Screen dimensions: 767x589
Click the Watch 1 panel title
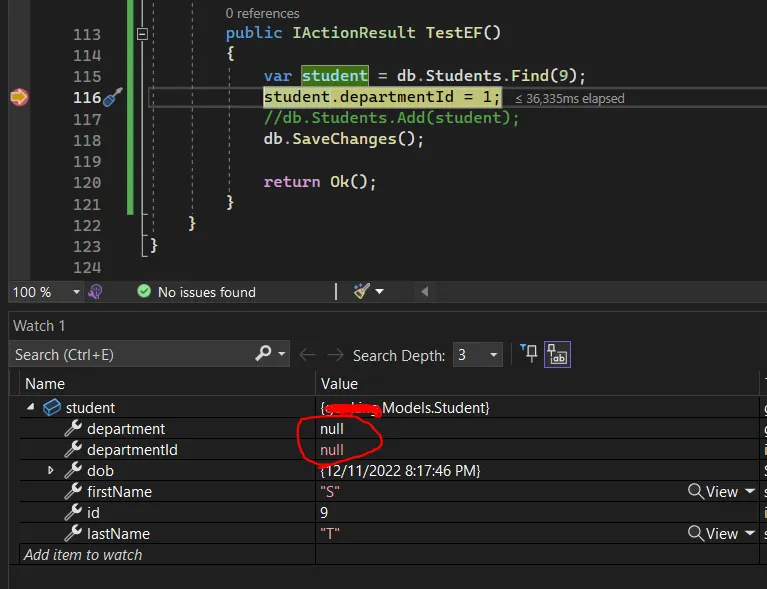point(39,326)
